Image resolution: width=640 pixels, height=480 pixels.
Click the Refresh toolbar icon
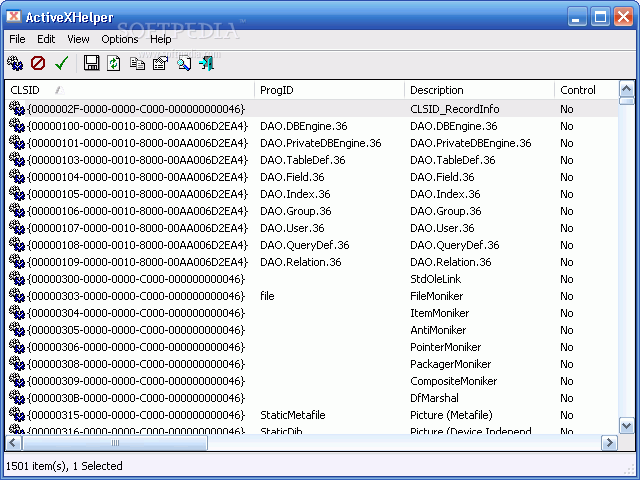[x=114, y=63]
